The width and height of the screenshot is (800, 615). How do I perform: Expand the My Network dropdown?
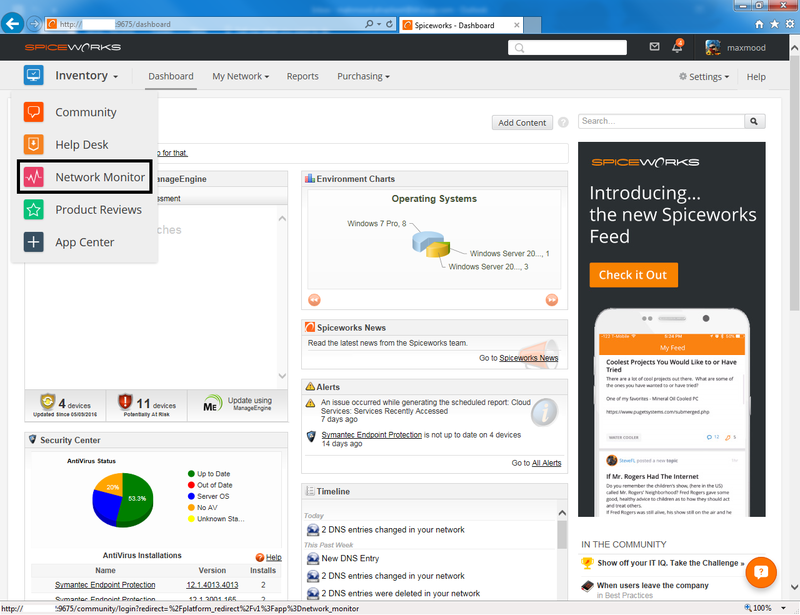click(240, 76)
